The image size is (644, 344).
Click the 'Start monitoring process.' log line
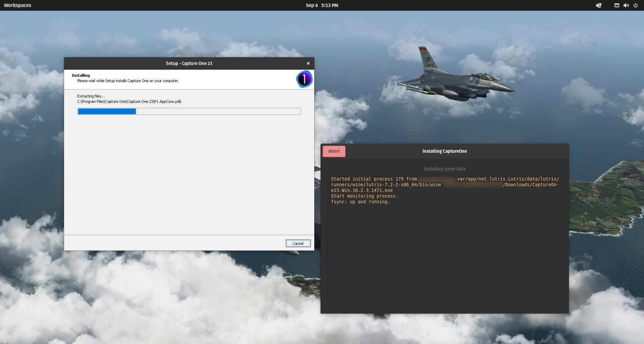(x=364, y=196)
